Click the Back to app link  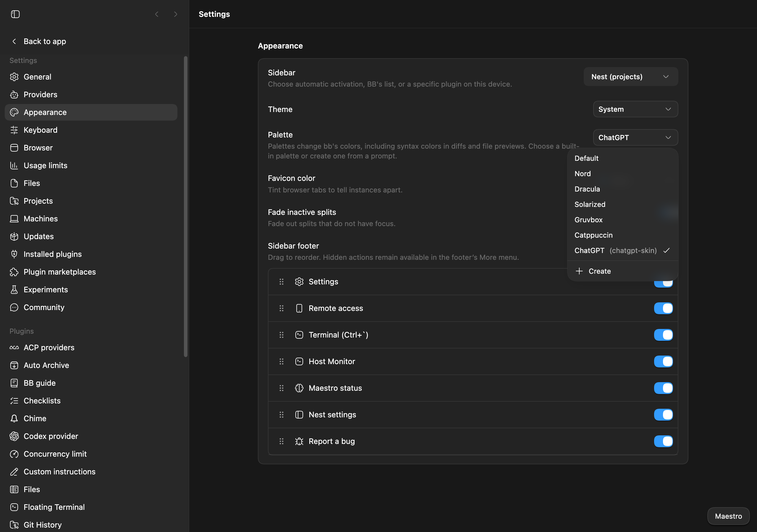click(39, 41)
